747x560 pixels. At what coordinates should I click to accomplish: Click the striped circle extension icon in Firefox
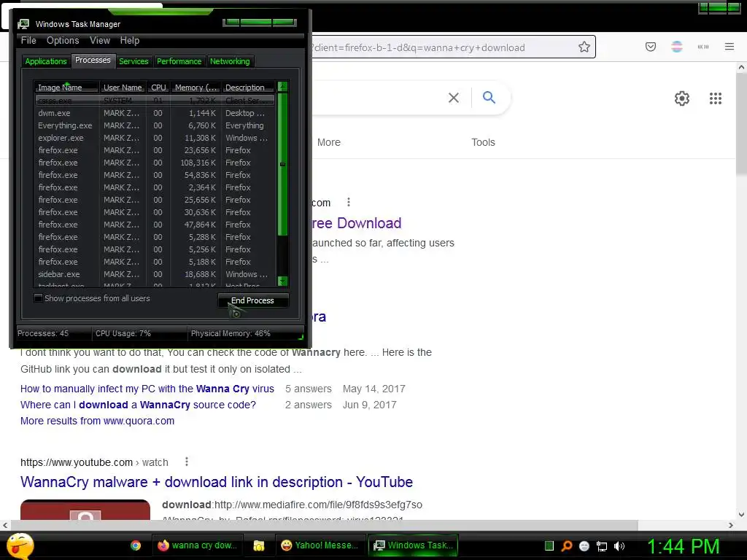tap(677, 47)
